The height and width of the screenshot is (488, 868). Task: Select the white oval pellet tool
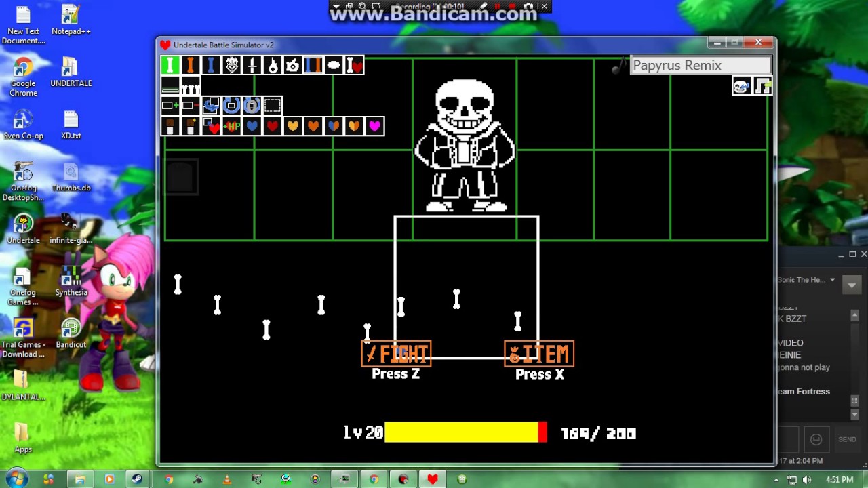[334, 65]
